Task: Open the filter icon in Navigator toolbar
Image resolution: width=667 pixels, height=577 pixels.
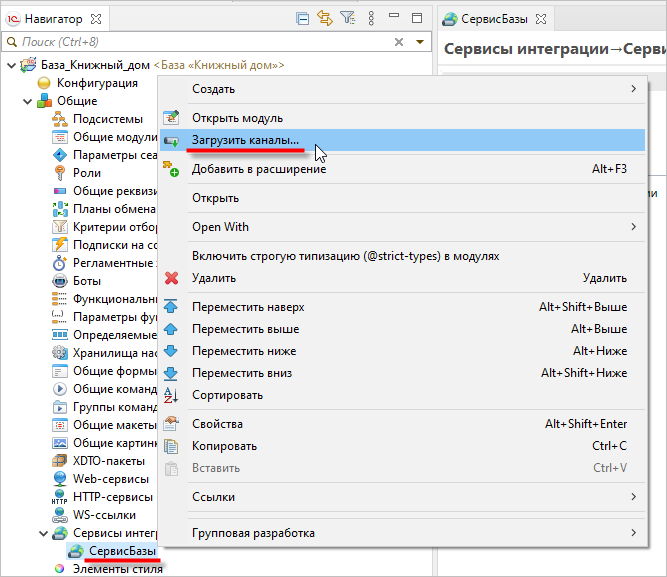Action: point(347,18)
